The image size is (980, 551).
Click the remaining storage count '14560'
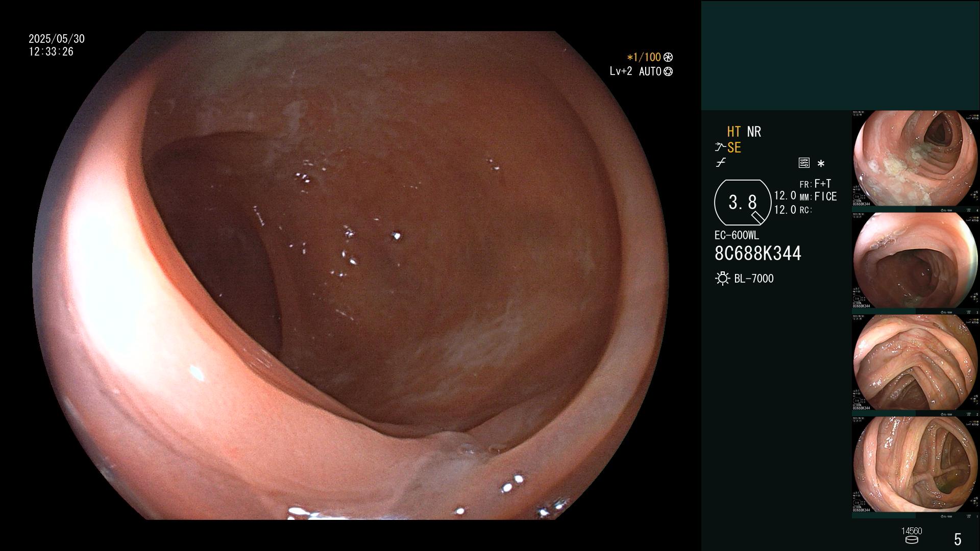912,531
